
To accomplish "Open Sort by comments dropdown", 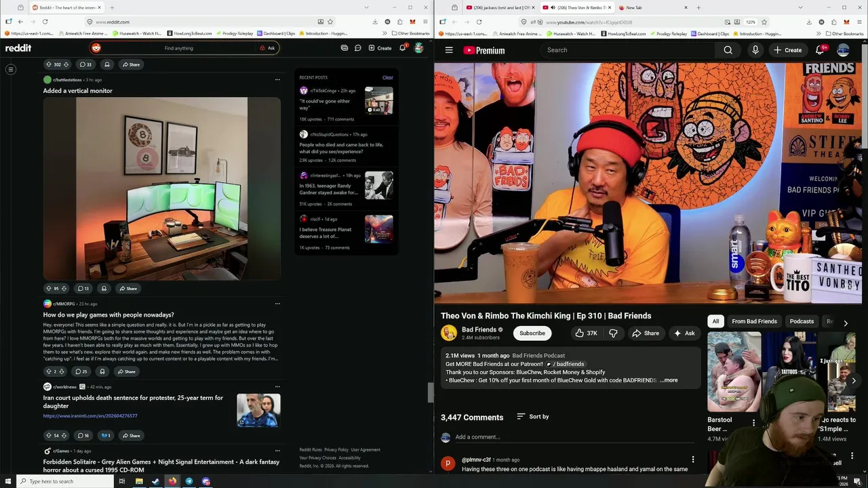I will pos(533,417).
